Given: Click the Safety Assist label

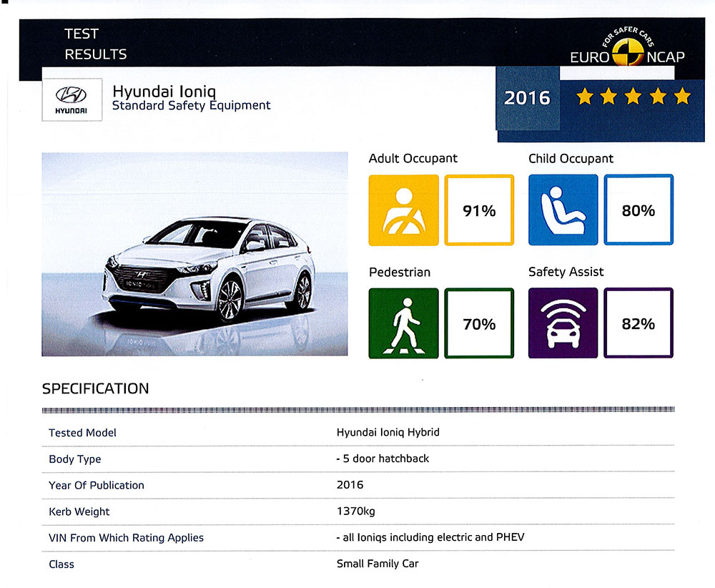Looking at the screenshot, I should (x=566, y=272).
